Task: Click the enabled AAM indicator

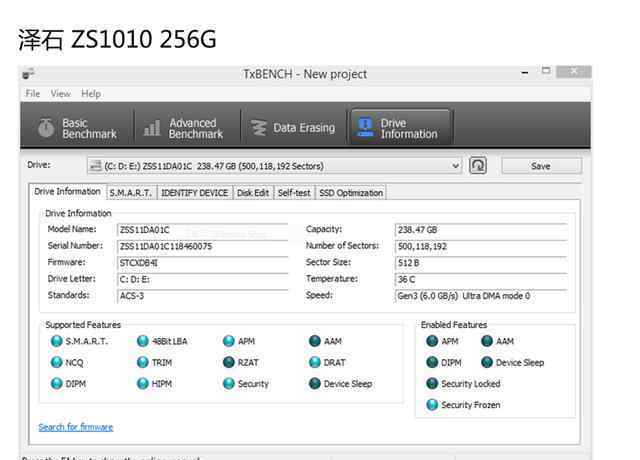Action: pyautogui.click(x=487, y=341)
